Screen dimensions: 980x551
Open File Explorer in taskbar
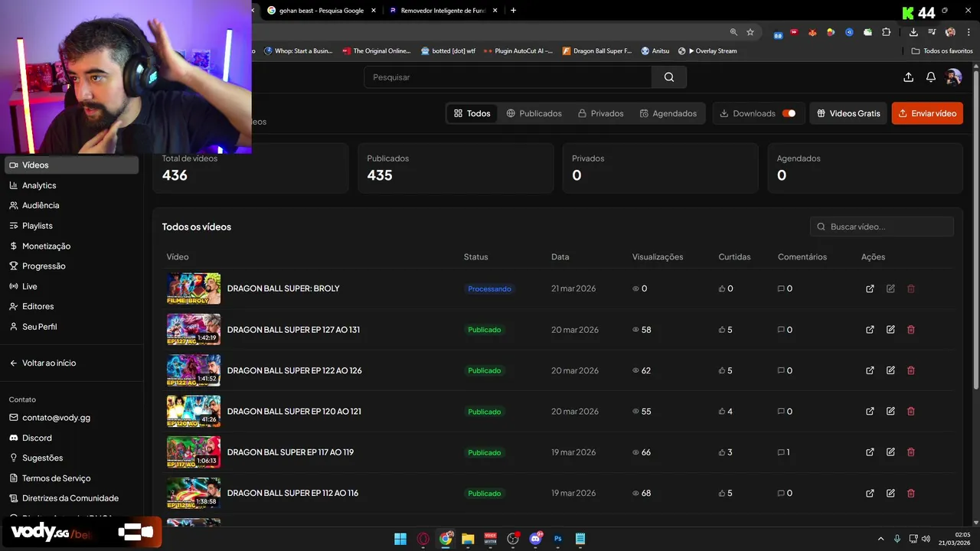click(x=468, y=539)
